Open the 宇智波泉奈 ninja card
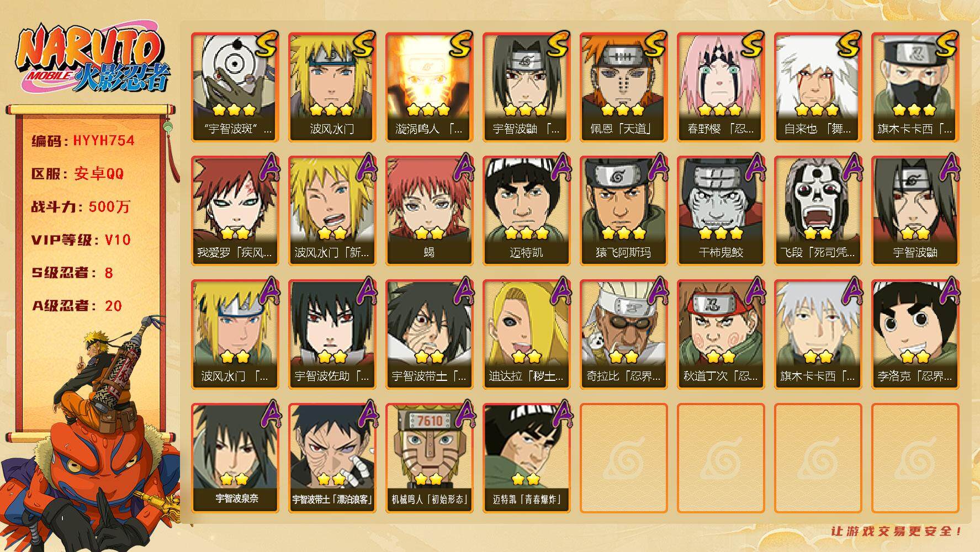The image size is (980, 552). click(x=235, y=458)
